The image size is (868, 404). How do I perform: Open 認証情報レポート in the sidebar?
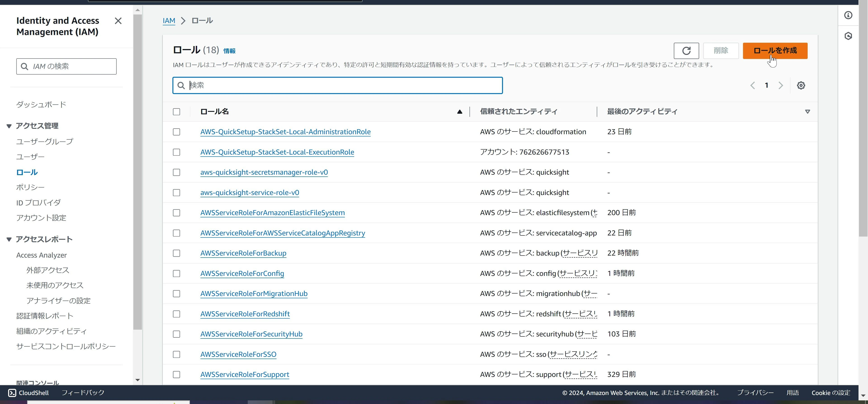(x=45, y=316)
